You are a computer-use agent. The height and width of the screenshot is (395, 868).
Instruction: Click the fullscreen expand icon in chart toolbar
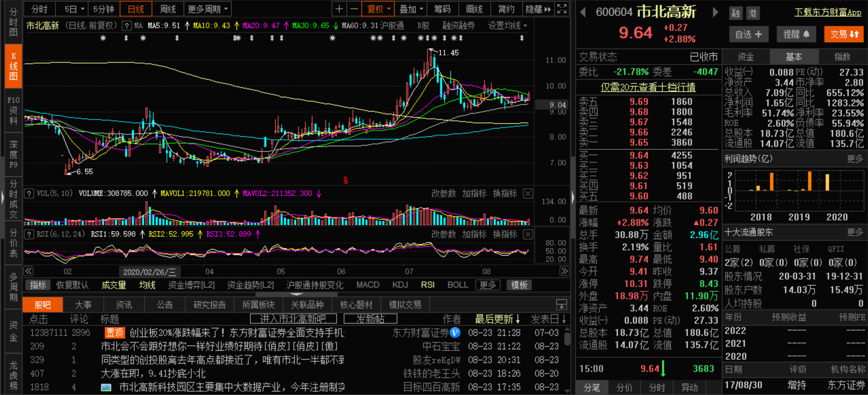[562, 9]
